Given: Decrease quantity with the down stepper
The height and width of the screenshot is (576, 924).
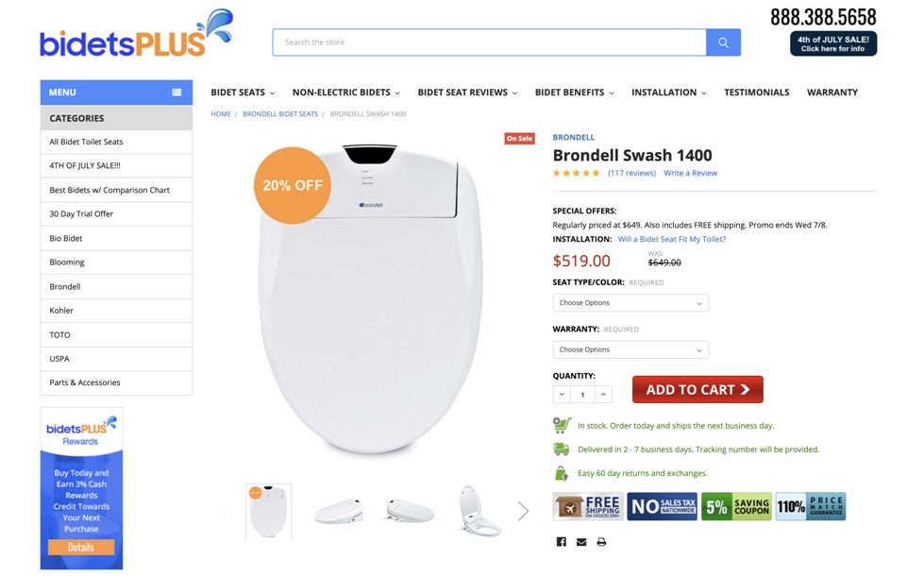Looking at the screenshot, I should tap(562, 394).
